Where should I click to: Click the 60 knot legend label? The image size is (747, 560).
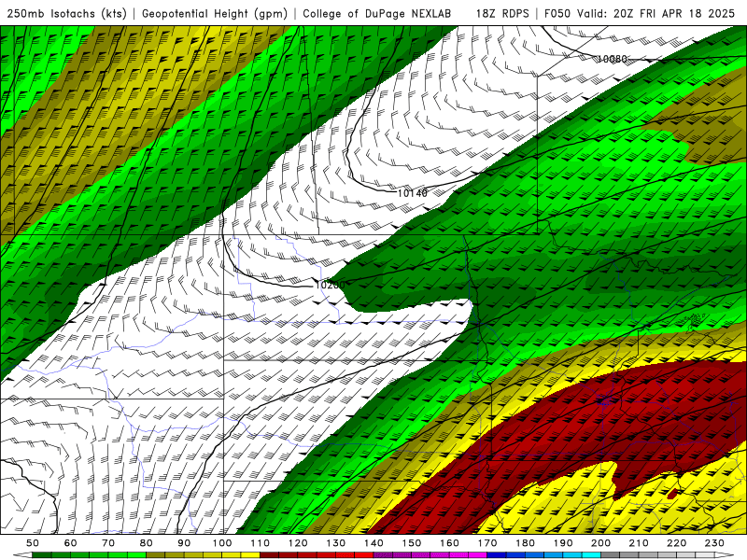[71, 543]
